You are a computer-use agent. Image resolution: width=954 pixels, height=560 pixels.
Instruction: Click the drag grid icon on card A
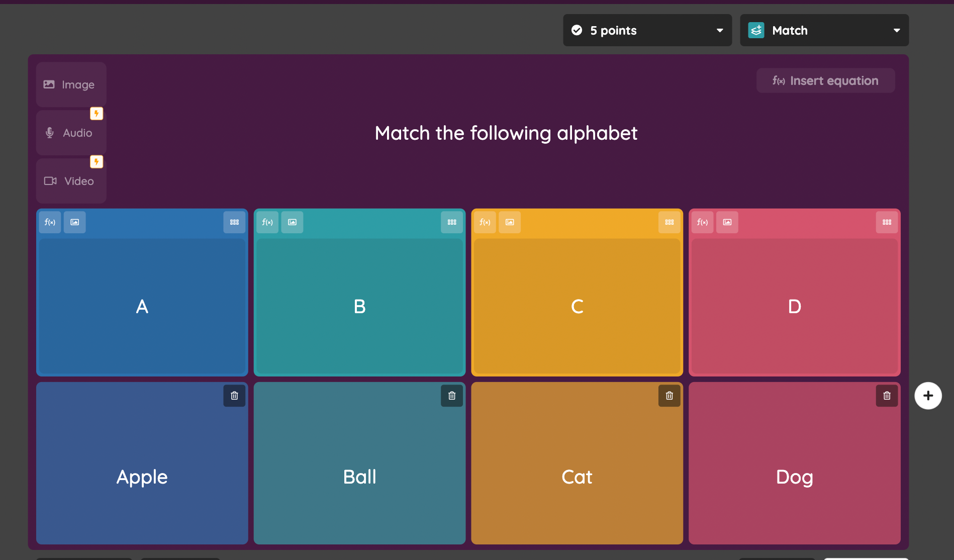click(234, 222)
